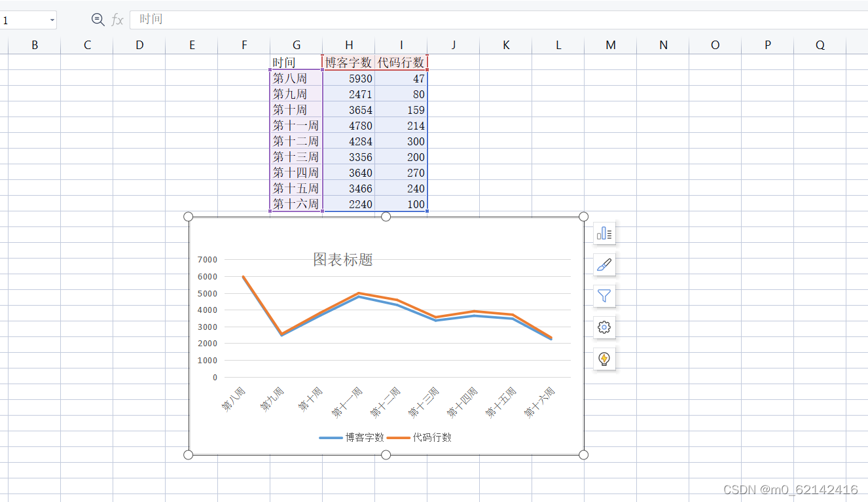868x502 pixels.
Task: Select the cell 第十二周 in the table
Action: tap(297, 141)
